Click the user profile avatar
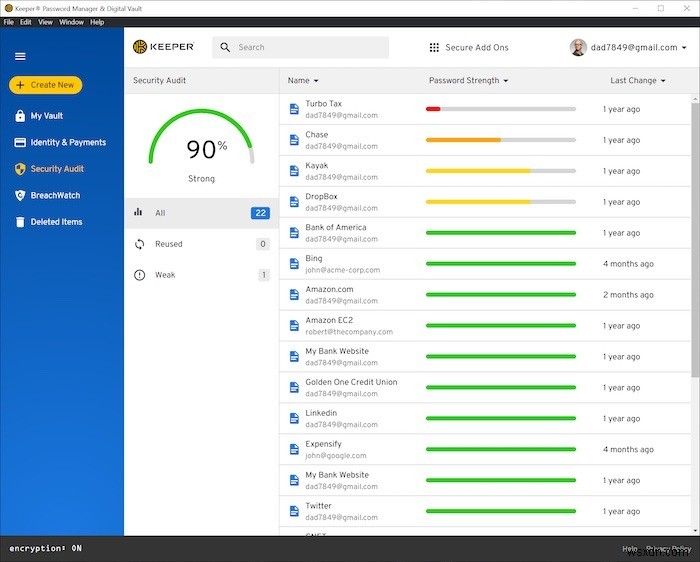700x562 pixels. (578, 47)
